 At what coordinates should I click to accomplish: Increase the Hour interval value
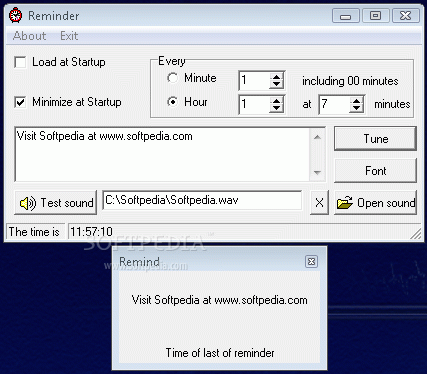click(x=276, y=101)
